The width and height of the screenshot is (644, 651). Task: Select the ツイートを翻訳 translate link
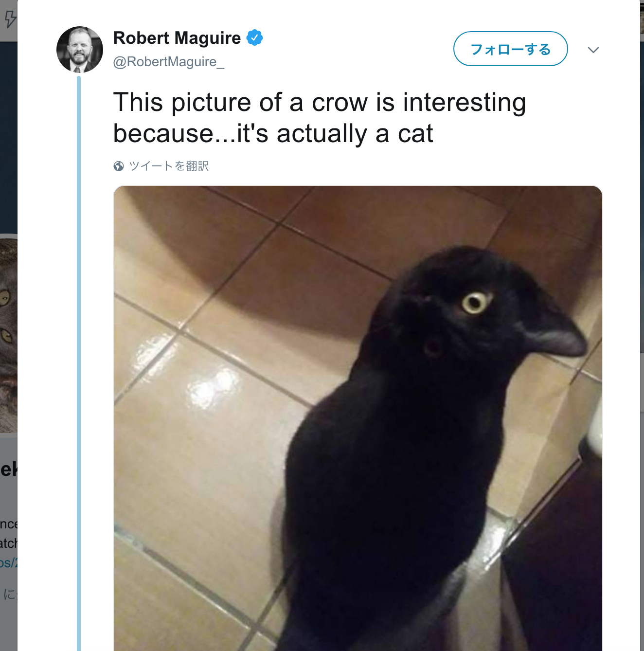[x=169, y=166]
